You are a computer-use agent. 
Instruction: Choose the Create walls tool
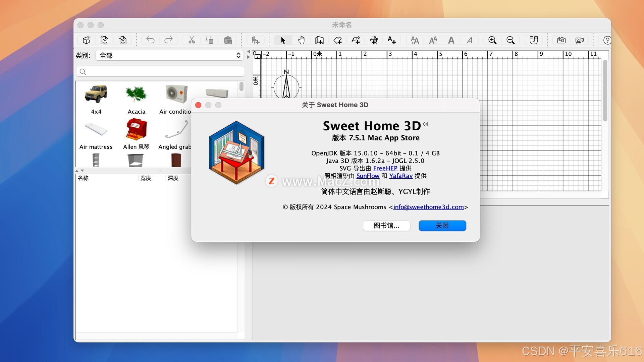coord(319,40)
